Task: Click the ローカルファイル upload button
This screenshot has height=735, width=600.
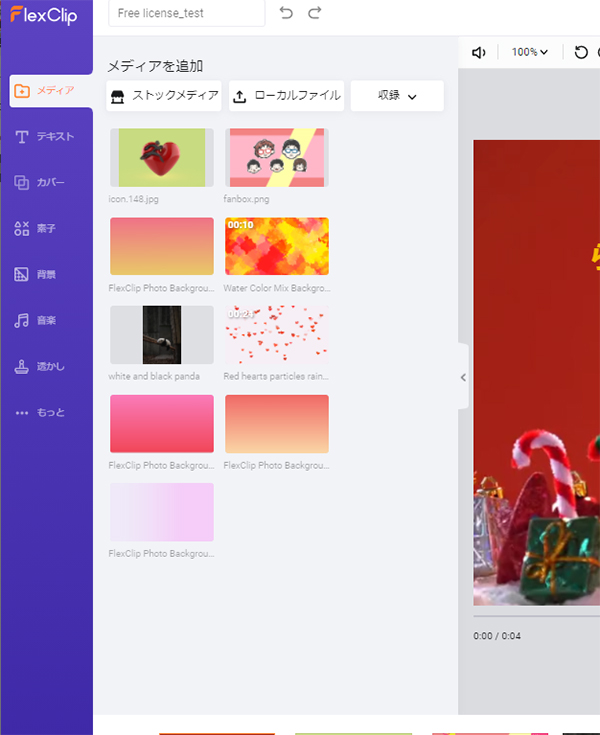Action: (286, 96)
